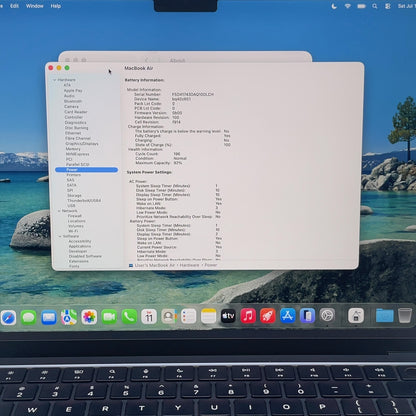Open the Trash in the Dock

pyautogui.click(x=405, y=315)
